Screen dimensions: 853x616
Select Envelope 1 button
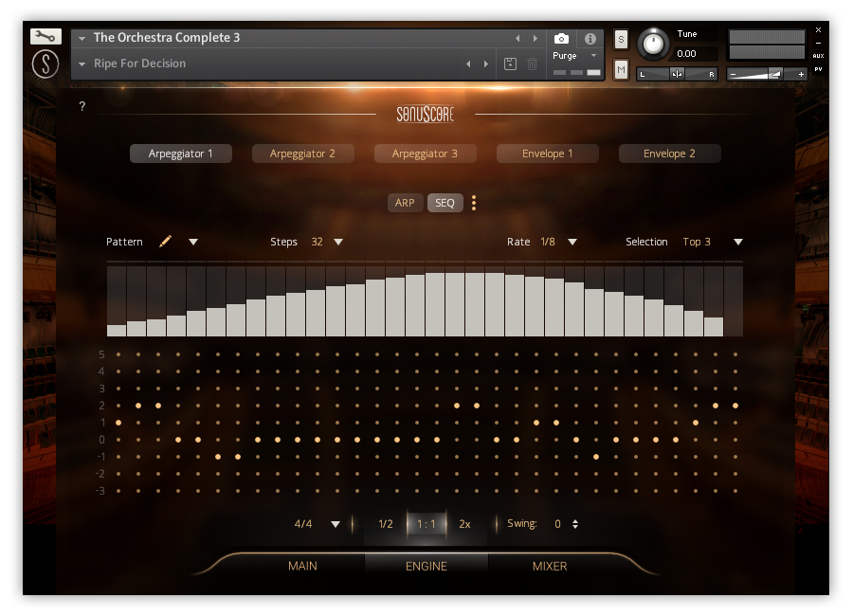pyautogui.click(x=548, y=154)
